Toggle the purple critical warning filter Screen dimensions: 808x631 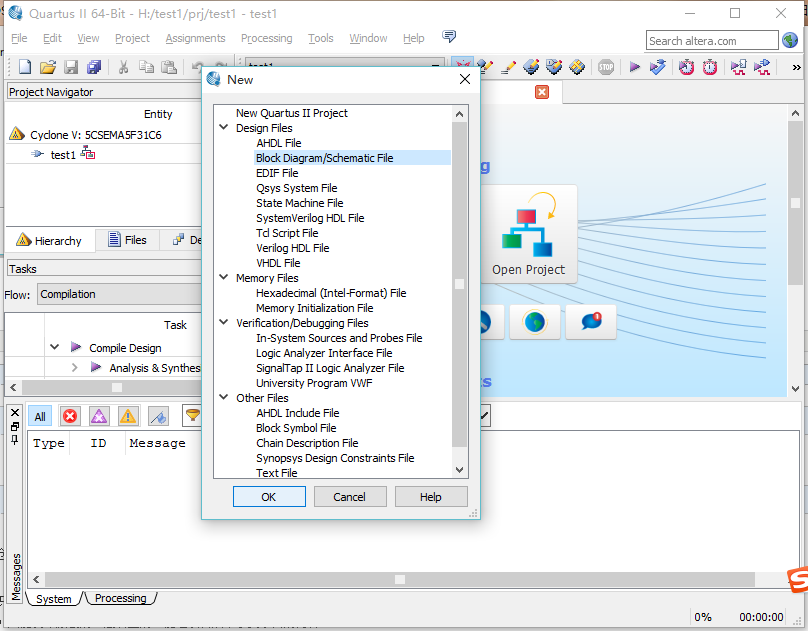(x=99, y=416)
